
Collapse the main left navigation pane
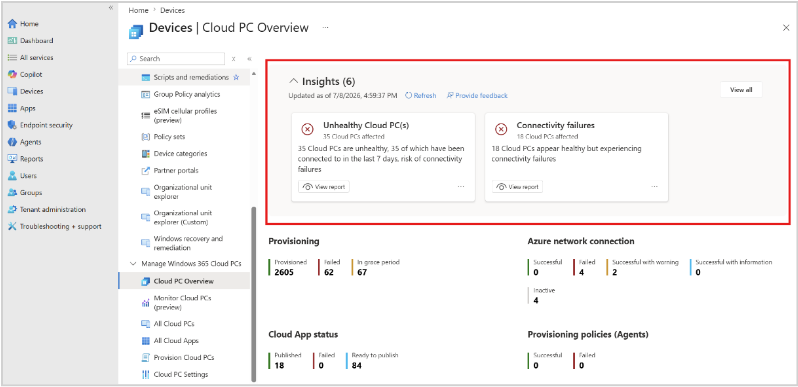click(x=110, y=7)
